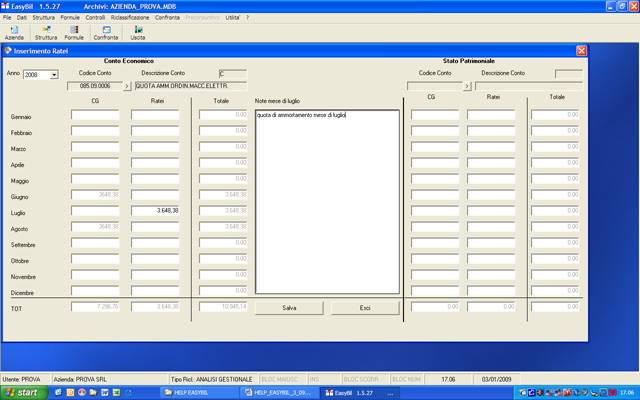Click the Gennaio CG field in Conto Economico
Image resolution: width=640 pixels, height=400 pixels.
tap(95, 115)
